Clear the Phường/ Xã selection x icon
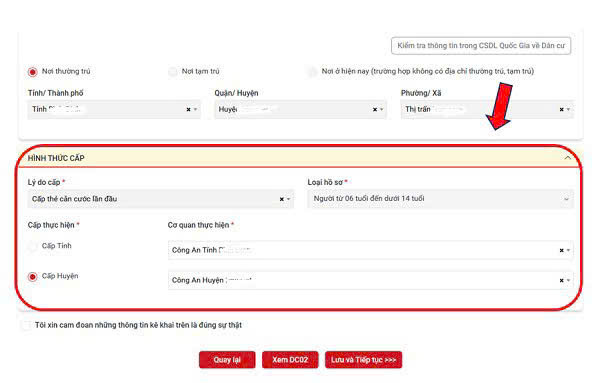 (x=561, y=109)
